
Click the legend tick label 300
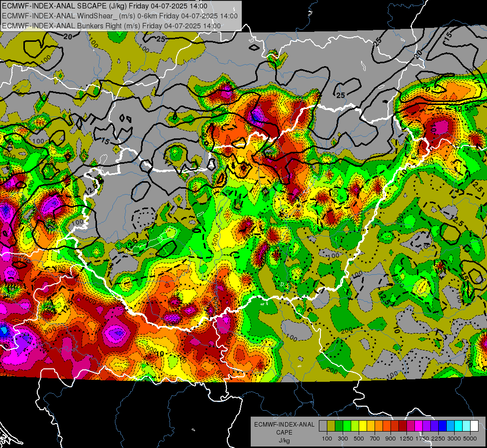pos(343,439)
